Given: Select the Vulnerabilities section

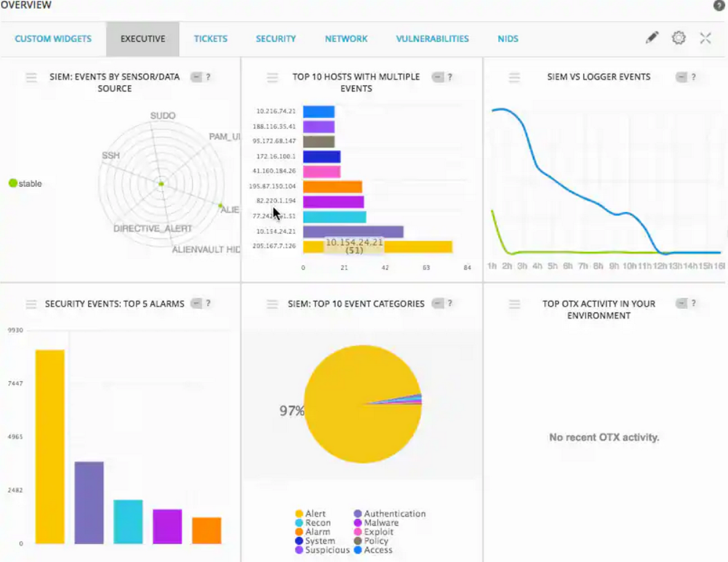Looking at the screenshot, I should tap(432, 38).
